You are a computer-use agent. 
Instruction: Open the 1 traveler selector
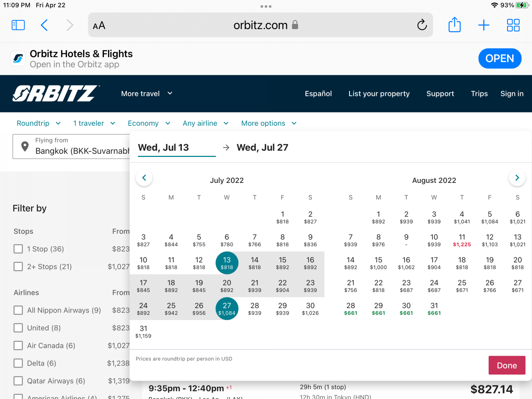click(94, 123)
